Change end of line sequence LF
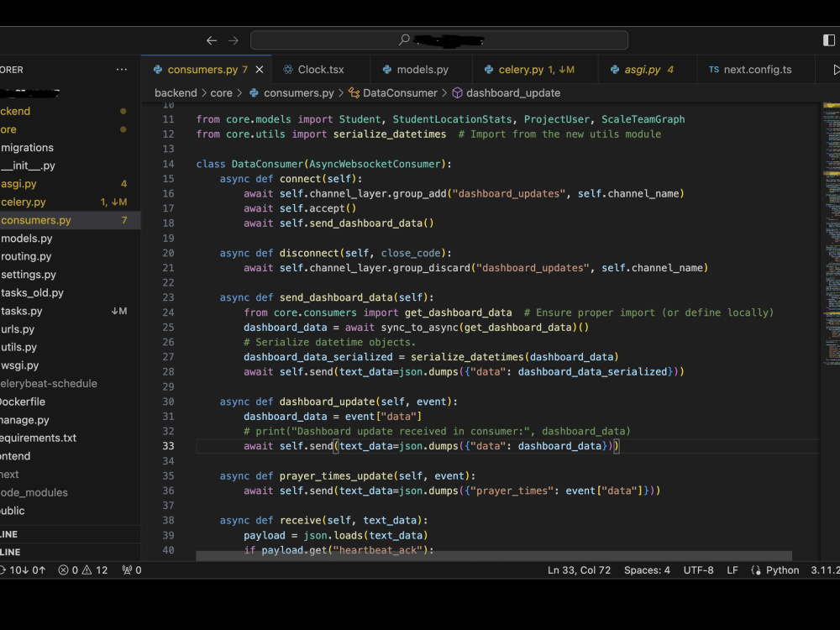This screenshot has height=630, width=840. (732, 570)
